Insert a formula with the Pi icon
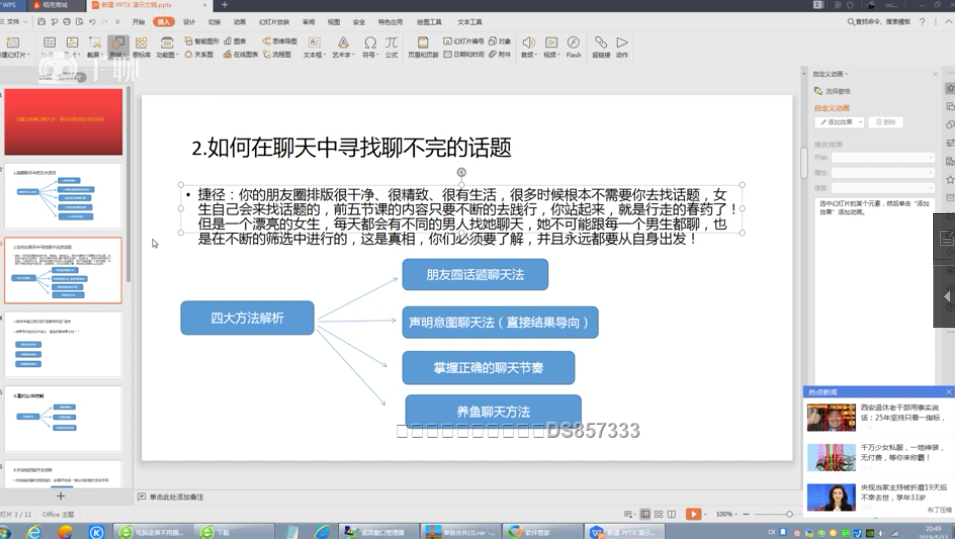 tap(391, 46)
